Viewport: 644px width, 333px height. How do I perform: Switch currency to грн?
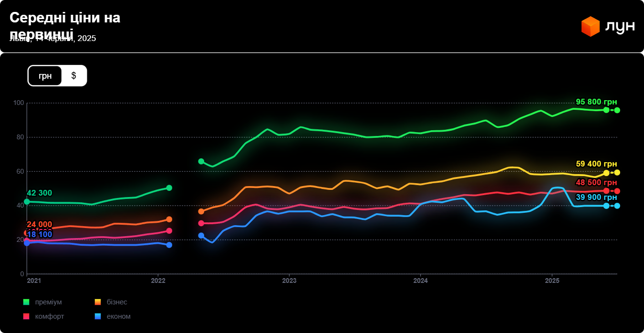coord(45,76)
